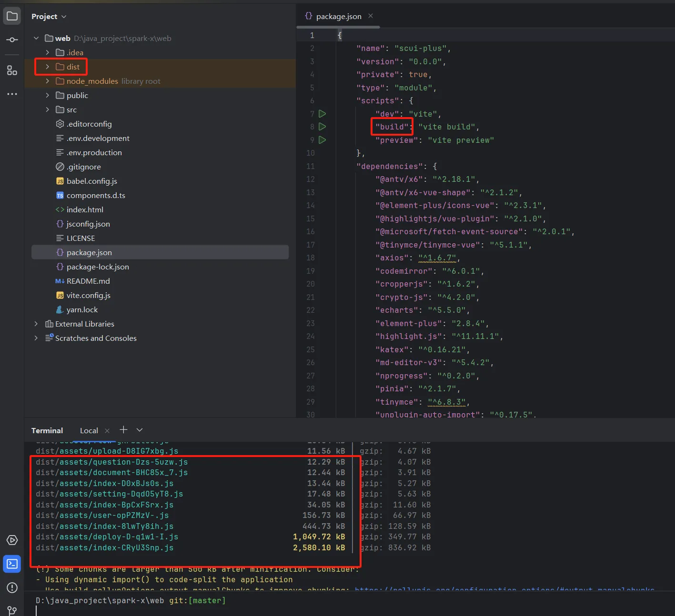Open the Project tool window icon
The height and width of the screenshot is (616, 675).
[12, 16]
